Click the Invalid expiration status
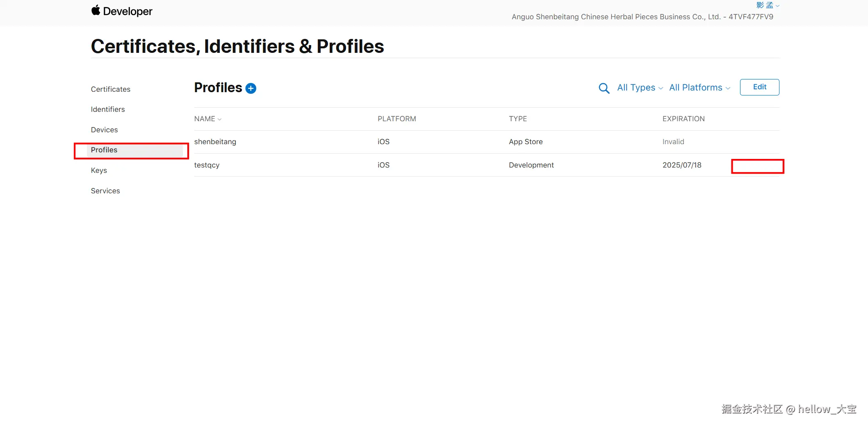868x426 pixels. tap(673, 142)
